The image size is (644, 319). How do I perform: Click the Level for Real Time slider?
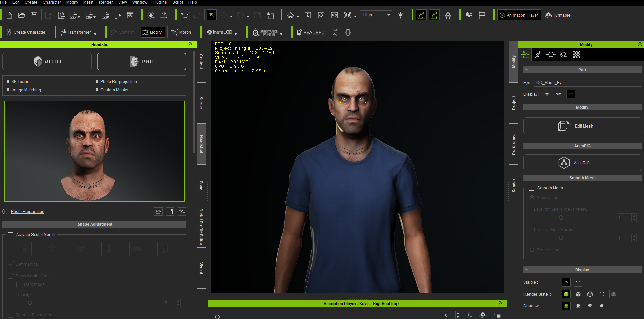coord(561,218)
